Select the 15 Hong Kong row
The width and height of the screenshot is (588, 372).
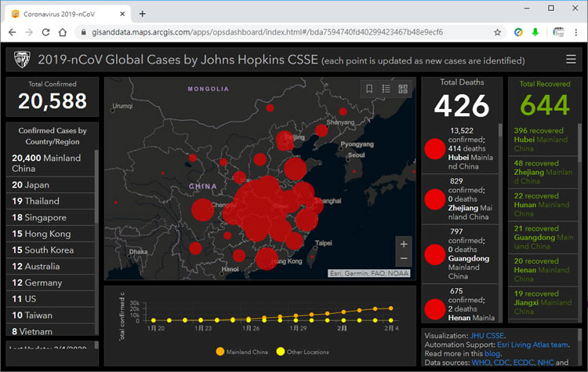coord(50,234)
